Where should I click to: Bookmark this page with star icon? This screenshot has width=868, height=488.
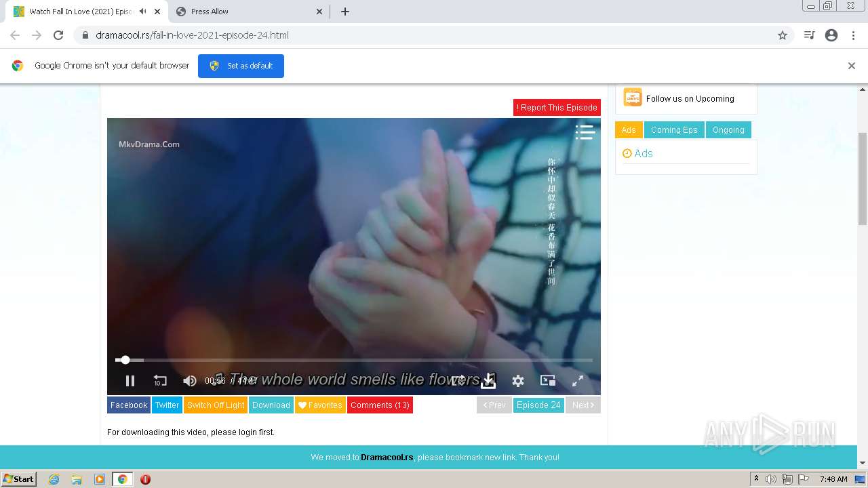click(783, 35)
